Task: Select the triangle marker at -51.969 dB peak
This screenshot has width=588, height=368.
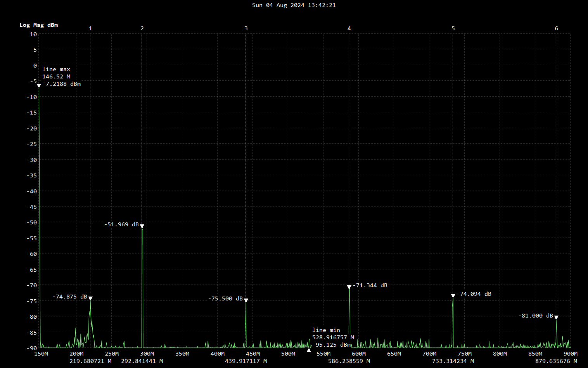Action: tap(142, 226)
